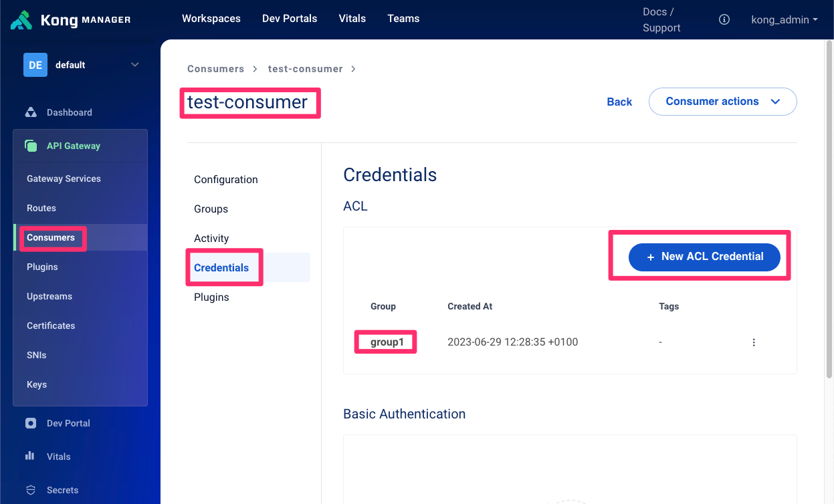
Task: Open Gateway Services in the sidebar
Action: (x=64, y=178)
